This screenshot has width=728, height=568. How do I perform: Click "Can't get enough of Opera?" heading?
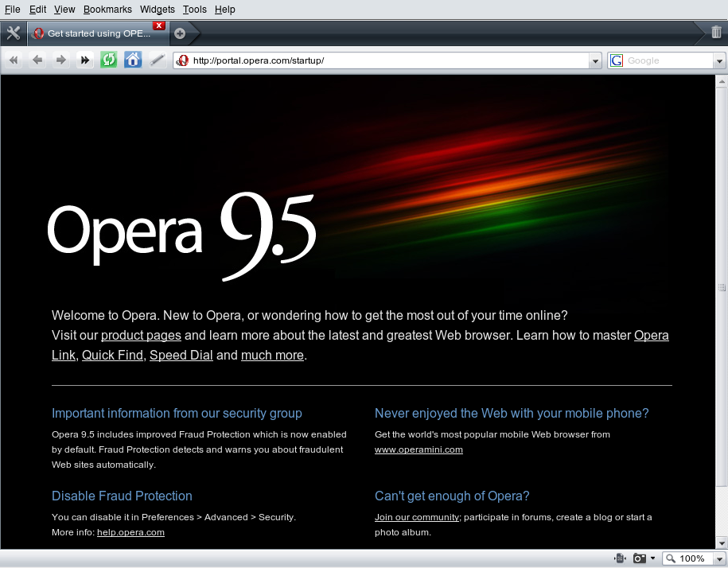pos(452,496)
